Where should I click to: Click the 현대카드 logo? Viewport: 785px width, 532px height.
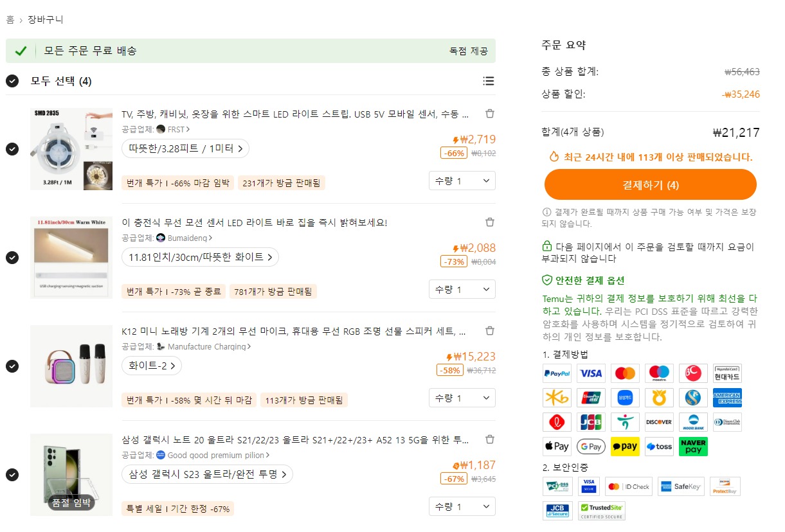pos(727,373)
